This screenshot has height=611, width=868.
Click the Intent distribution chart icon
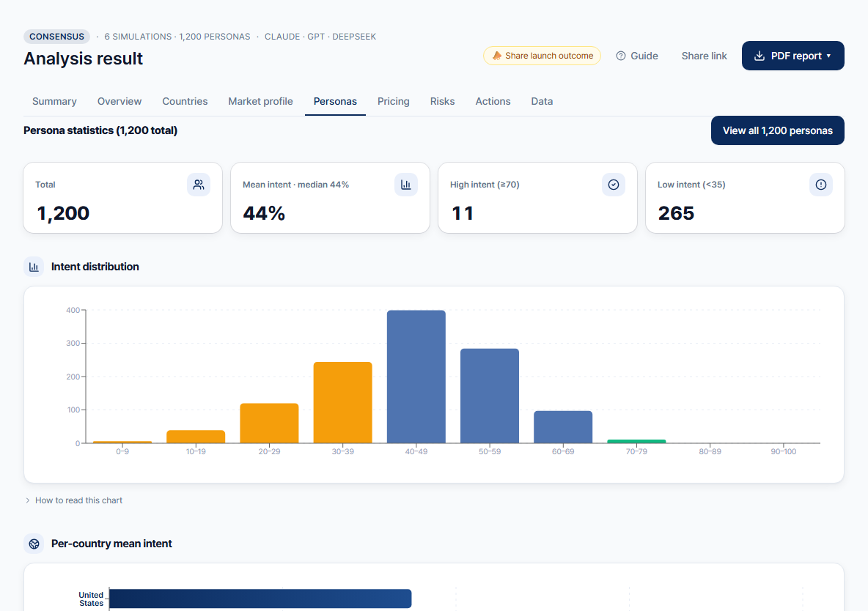coord(34,267)
